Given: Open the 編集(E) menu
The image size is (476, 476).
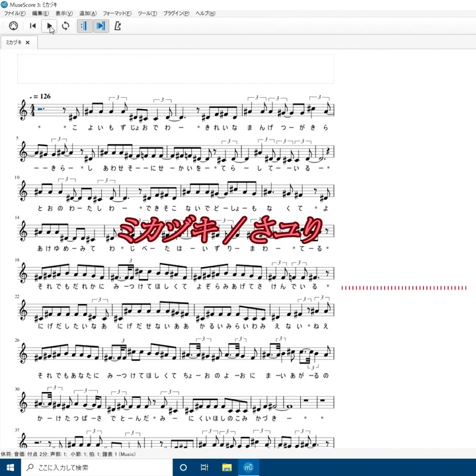Looking at the screenshot, I should 40,13.
